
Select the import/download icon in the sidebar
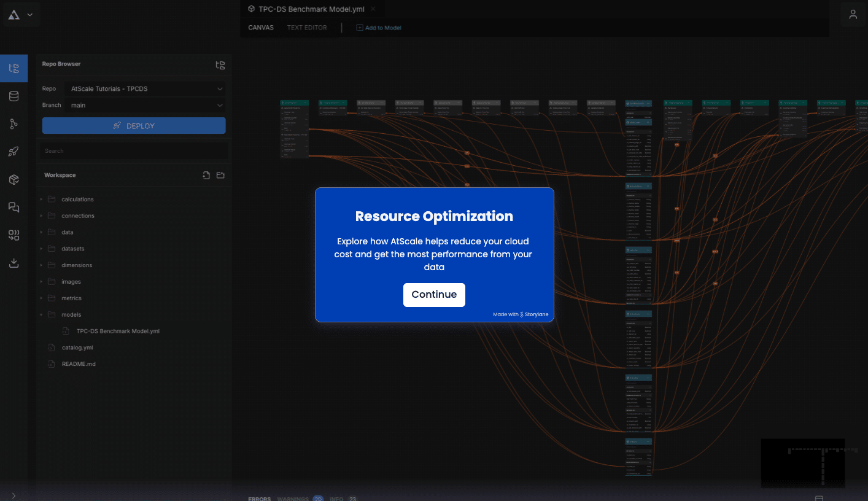(14, 263)
